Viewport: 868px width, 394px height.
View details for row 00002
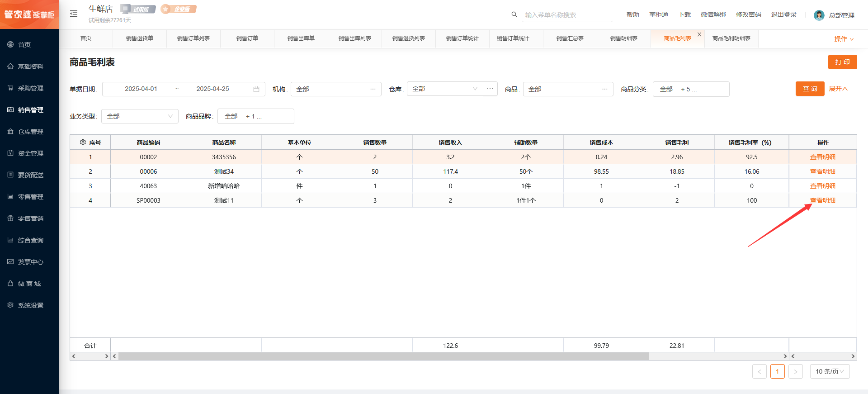point(823,157)
